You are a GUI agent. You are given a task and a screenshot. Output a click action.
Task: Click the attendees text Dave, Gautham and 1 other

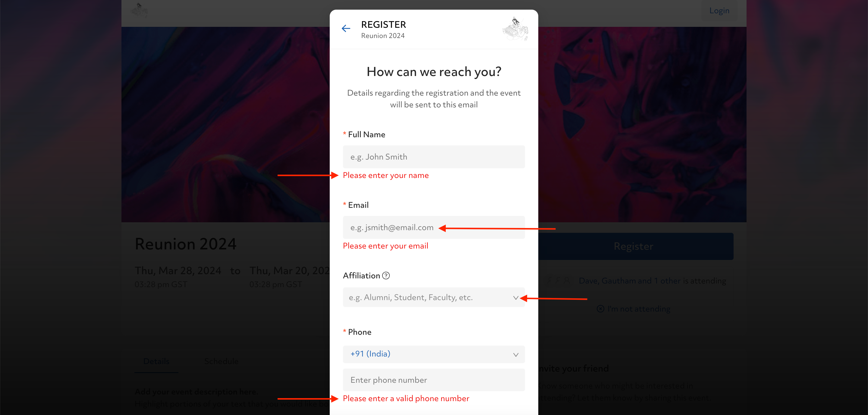[x=652, y=280]
